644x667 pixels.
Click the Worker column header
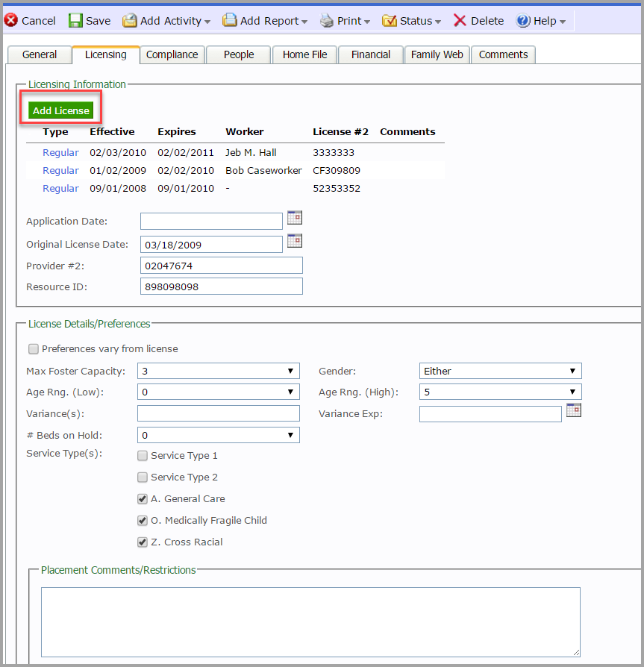coord(245,132)
